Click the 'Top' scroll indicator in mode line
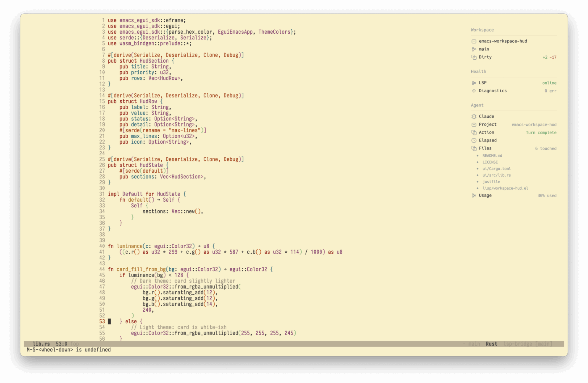 pos(75,344)
